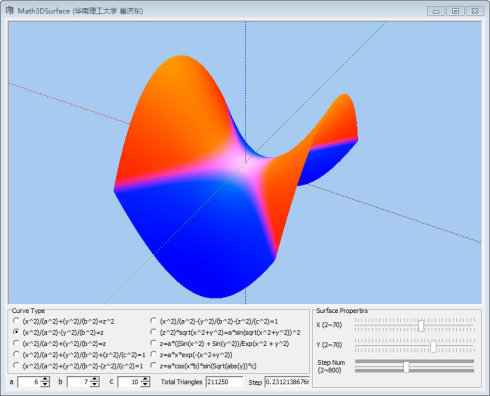Click the Step value field
Screen dimensions: 490x396
click(x=287, y=382)
